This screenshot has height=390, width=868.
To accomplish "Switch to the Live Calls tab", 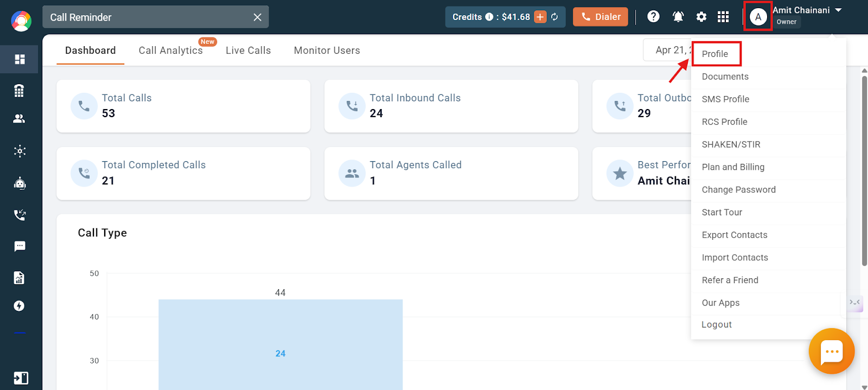I will pos(248,50).
